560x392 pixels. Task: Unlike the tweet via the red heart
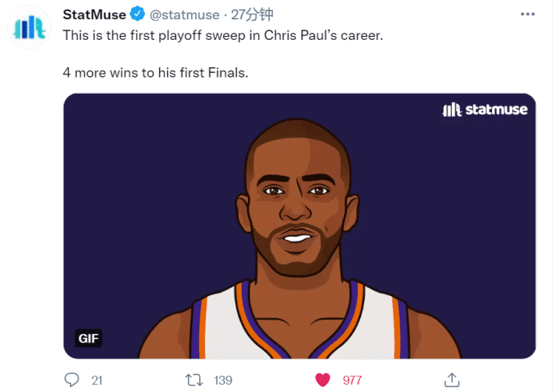(322, 379)
